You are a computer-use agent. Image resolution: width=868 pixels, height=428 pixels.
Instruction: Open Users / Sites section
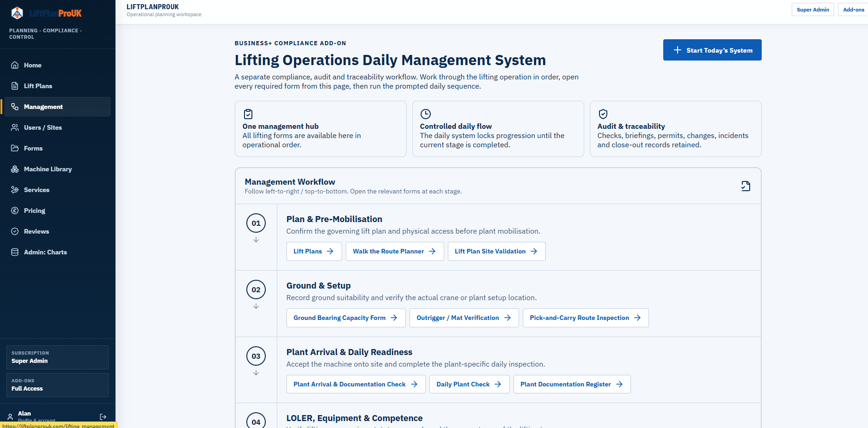[57, 127]
